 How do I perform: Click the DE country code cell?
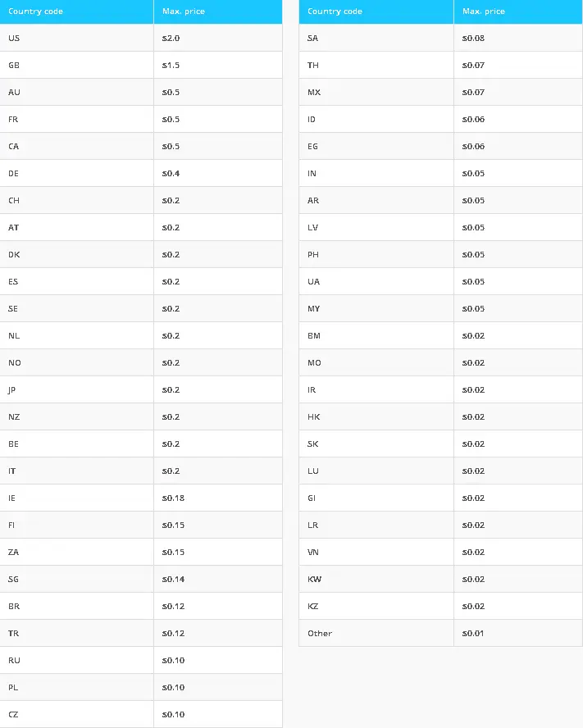click(76, 173)
